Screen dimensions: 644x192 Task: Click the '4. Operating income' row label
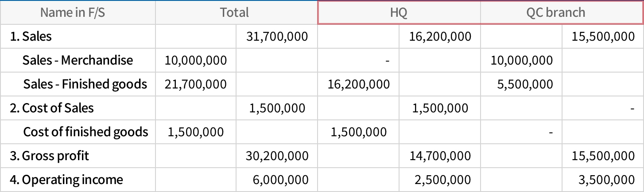pyautogui.click(x=66, y=180)
